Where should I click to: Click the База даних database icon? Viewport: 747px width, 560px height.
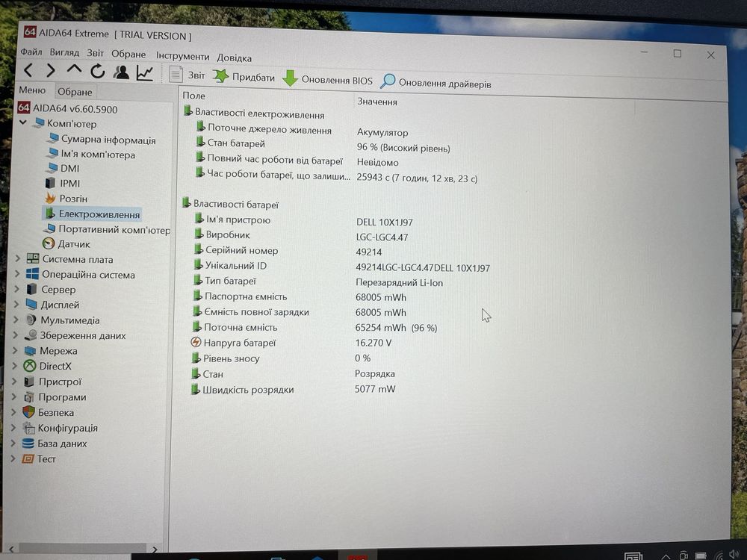pyautogui.click(x=28, y=444)
